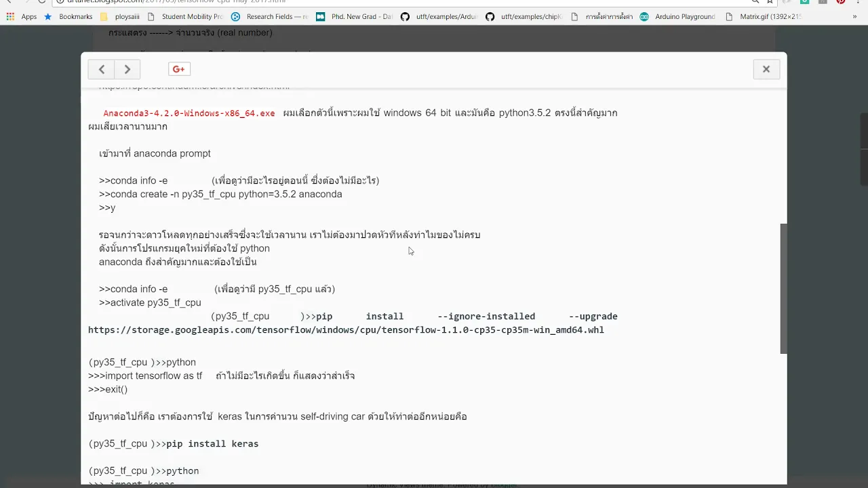Open the Arduino Playground bookmark

(x=677, y=16)
